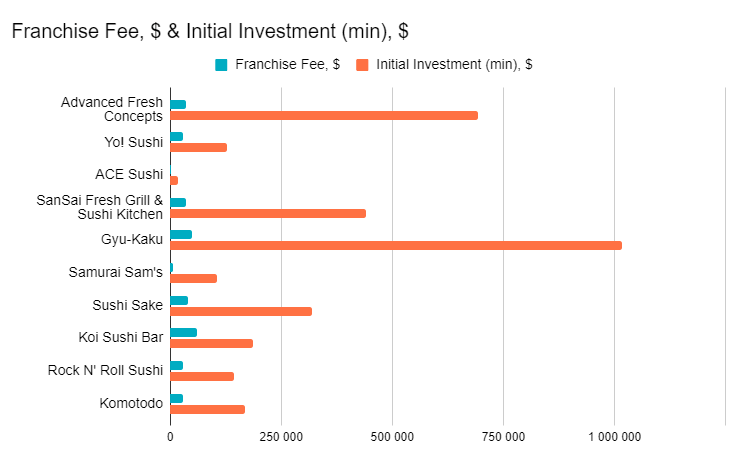Click Gyu-Kaku's orange initial investment bar
747x465 pixels.
396,245
